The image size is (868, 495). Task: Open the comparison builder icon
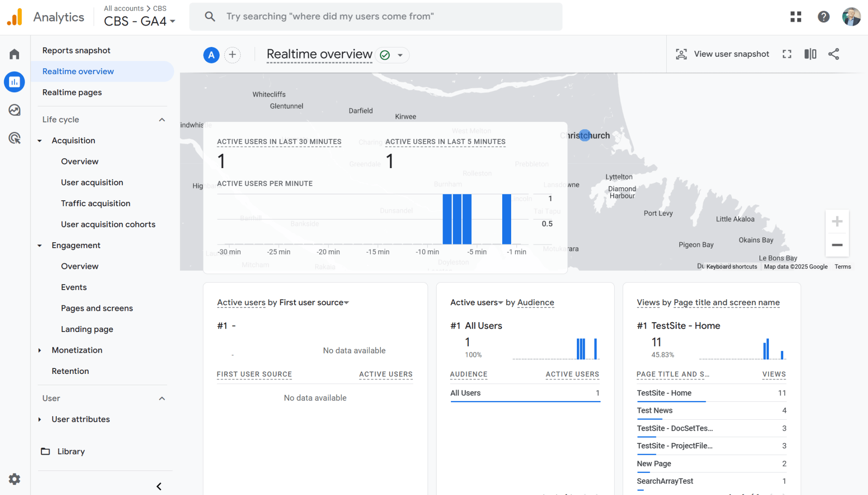[x=810, y=54]
